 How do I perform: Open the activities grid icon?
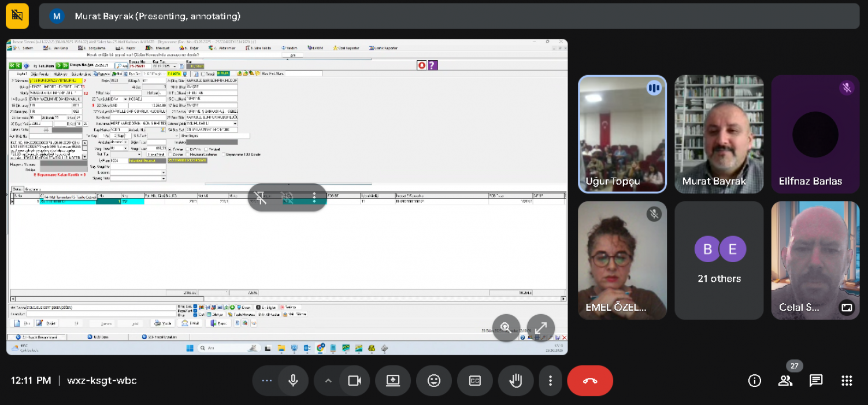tap(847, 381)
